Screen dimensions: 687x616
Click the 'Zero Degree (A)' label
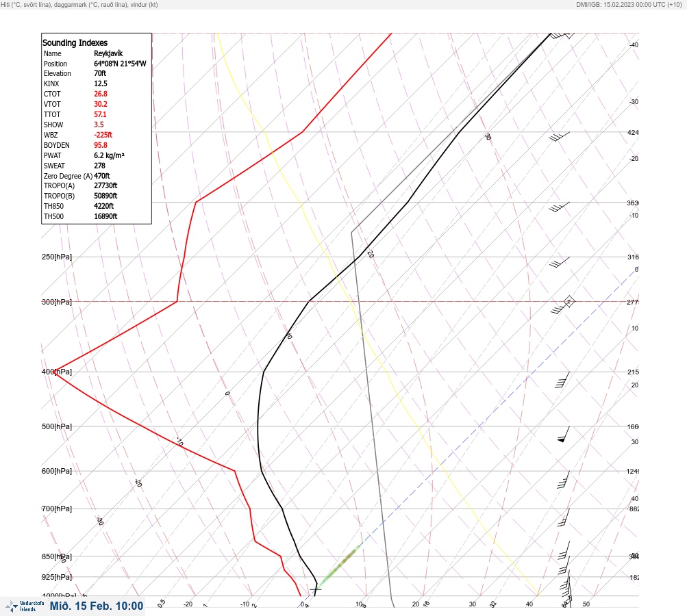[68, 176]
